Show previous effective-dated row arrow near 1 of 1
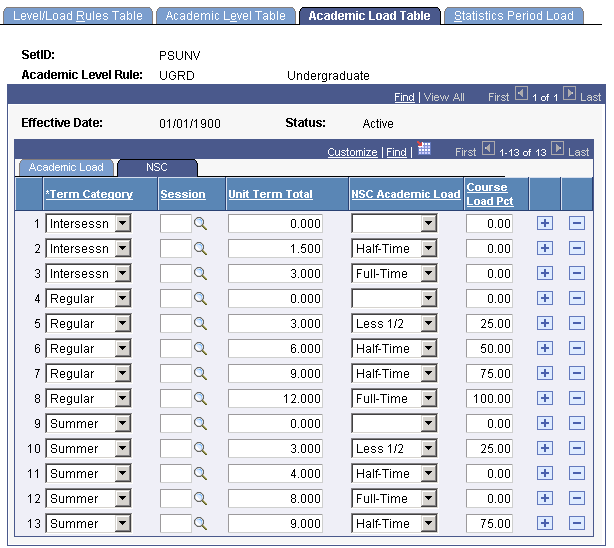 (x=521, y=94)
